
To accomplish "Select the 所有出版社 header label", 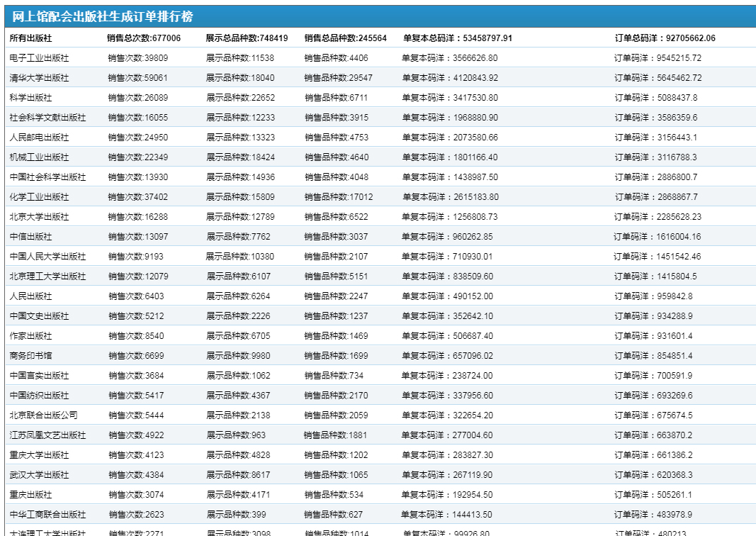I will click(30, 38).
